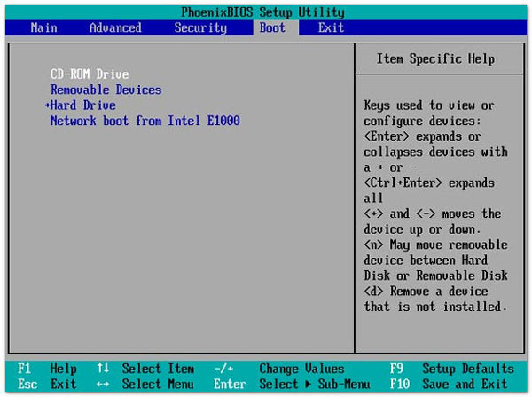Click help text 'Keys used to view or'
Viewport: 532px width, 397px height.
(429, 105)
